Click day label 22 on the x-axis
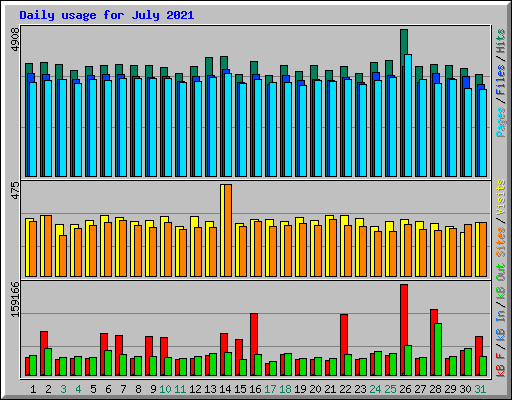The width and height of the screenshot is (512, 400). click(x=345, y=389)
